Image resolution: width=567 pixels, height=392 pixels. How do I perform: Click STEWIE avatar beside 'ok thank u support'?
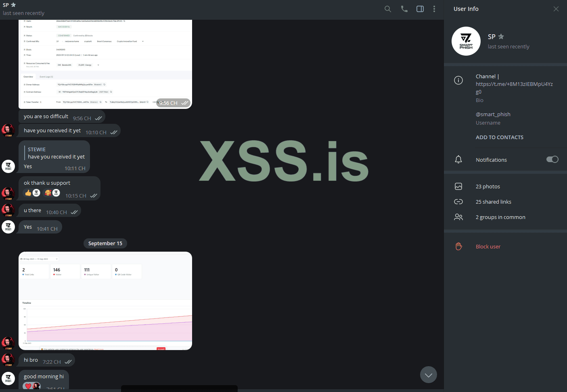8,194
